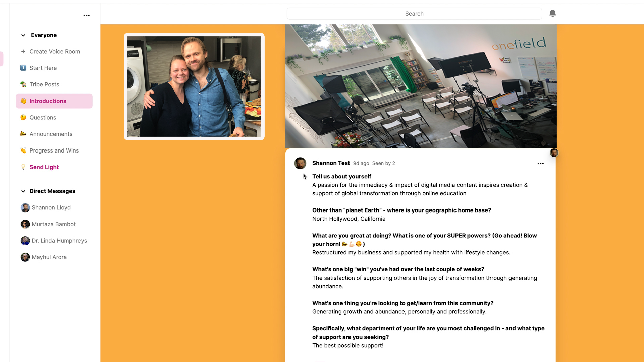Collapse the Everyone section
Screen dimensions: 644x362
pyautogui.click(x=23, y=35)
